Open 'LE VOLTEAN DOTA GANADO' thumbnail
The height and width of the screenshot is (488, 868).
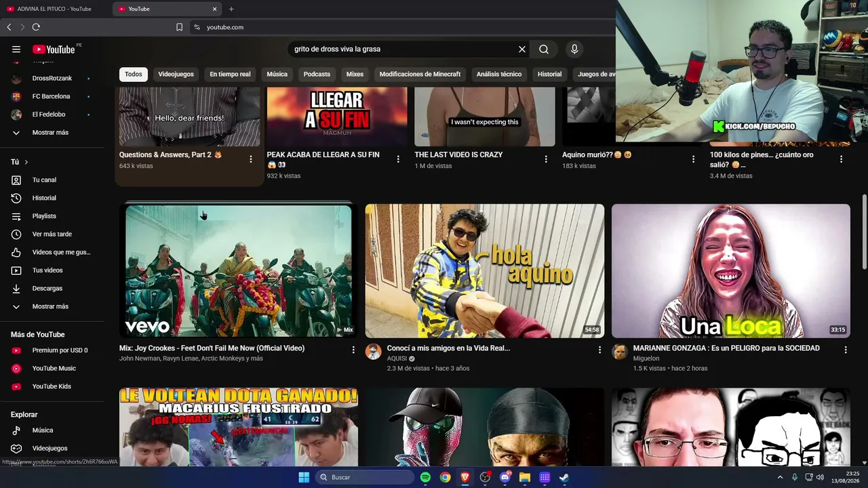(x=239, y=427)
